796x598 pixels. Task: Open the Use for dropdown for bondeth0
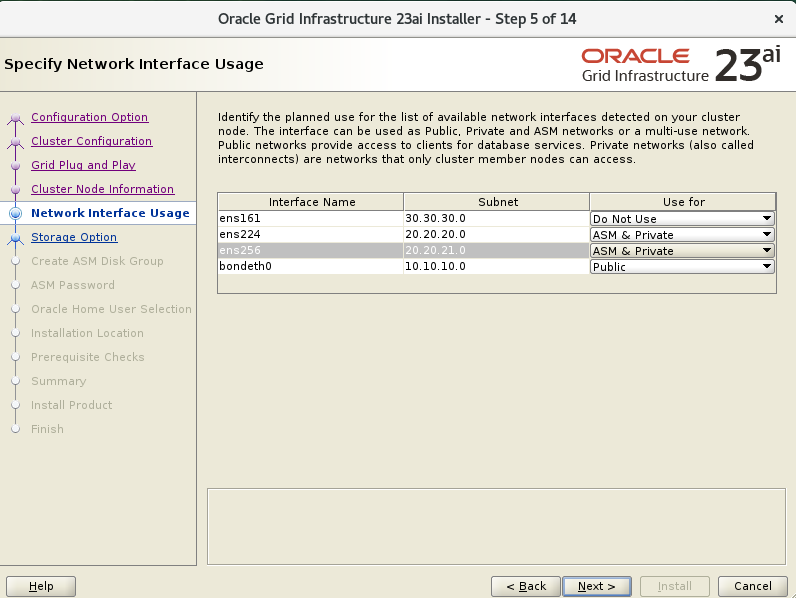pyautogui.click(x=682, y=267)
